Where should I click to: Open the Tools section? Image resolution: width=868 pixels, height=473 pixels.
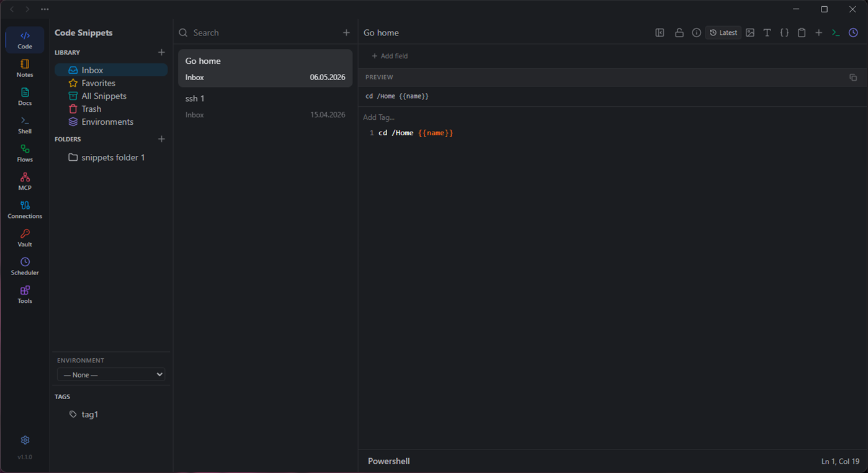(25, 294)
